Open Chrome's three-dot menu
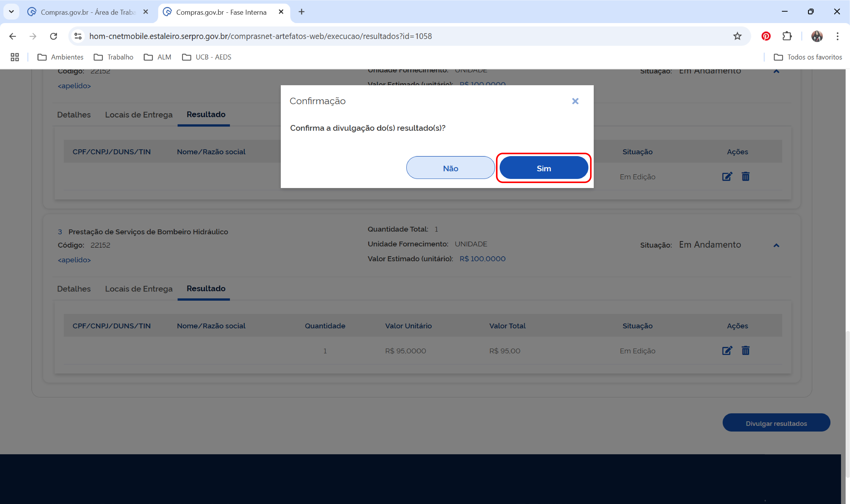Image resolution: width=850 pixels, height=504 pixels. pos(837,36)
